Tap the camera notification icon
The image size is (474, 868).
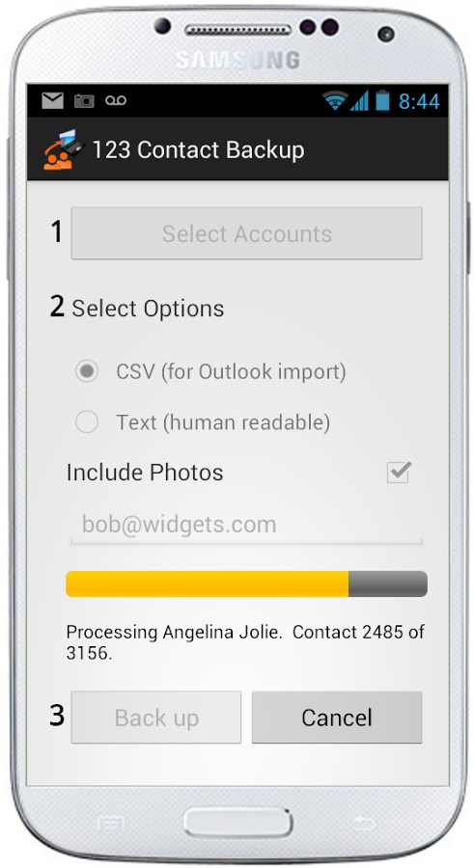(x=84, y=100)
